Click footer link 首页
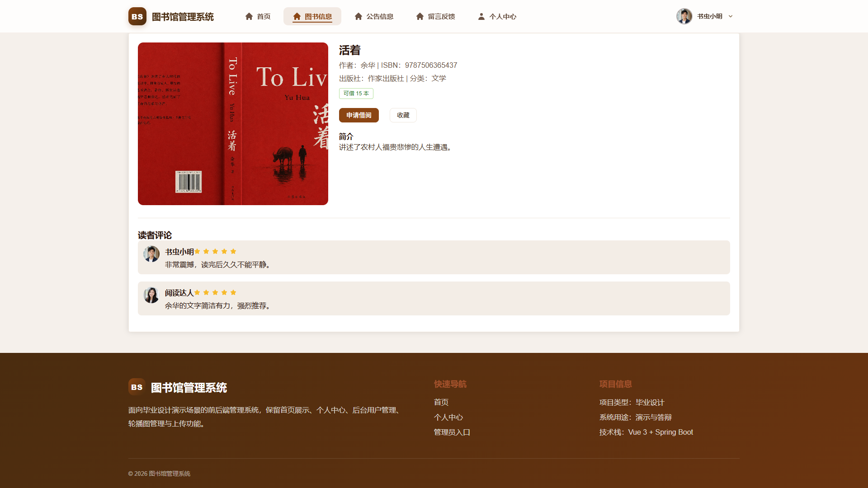This screenshot has width=868, height=488. pos(441,402)
